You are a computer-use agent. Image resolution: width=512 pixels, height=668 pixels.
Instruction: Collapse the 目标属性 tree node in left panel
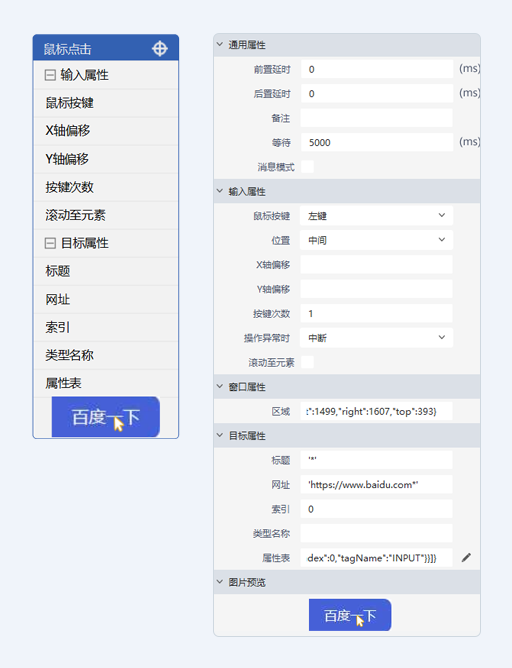coord(50,243)
